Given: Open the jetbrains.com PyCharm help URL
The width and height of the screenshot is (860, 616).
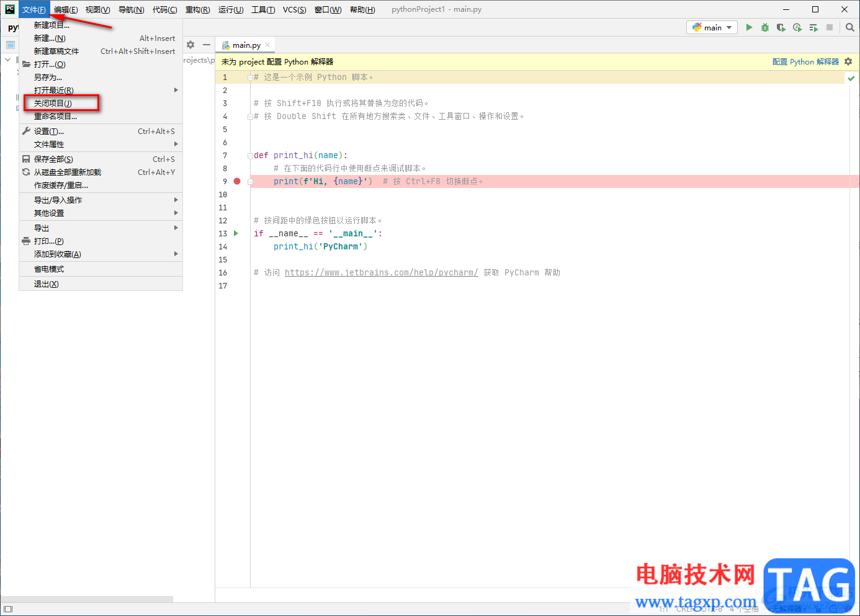Looking at the screenshot, I should coord(381,273).
